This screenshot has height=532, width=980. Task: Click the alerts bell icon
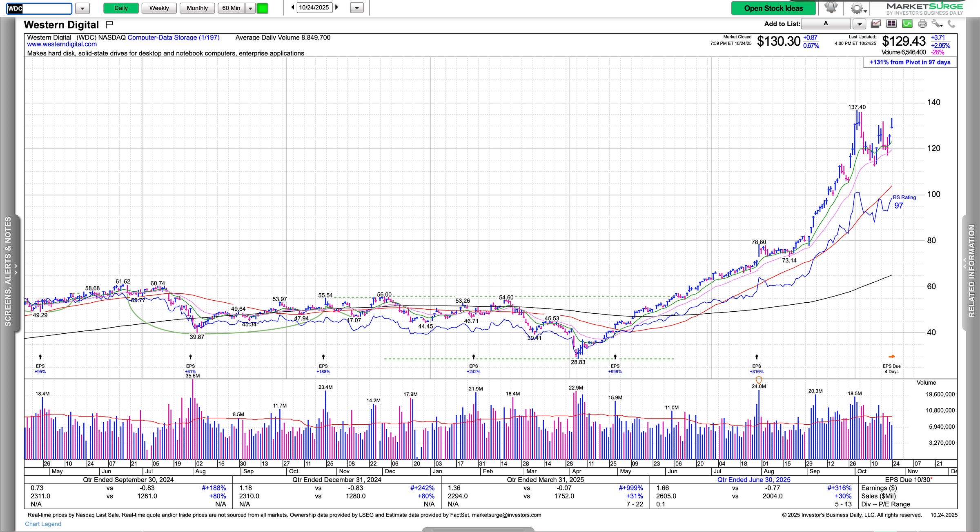coord(831,8)
